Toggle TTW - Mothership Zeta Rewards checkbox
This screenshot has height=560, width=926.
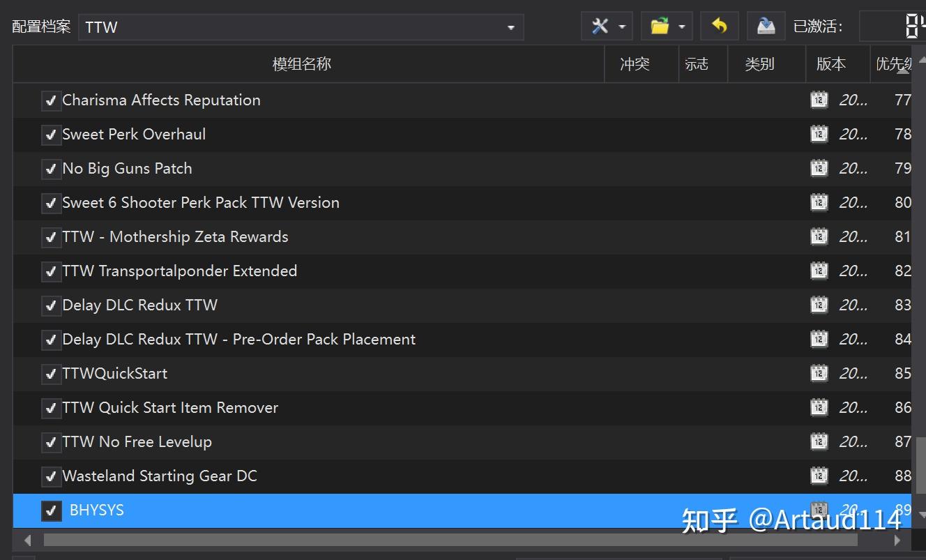point(50,237)
